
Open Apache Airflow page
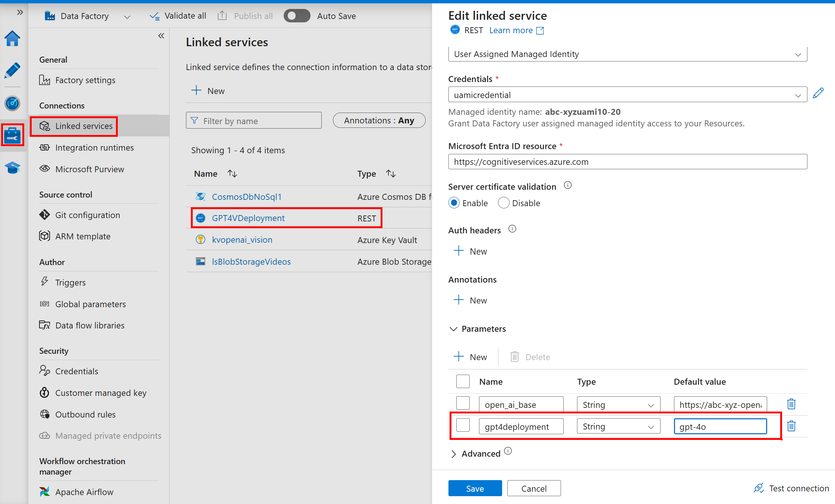[x=84, y=492]
